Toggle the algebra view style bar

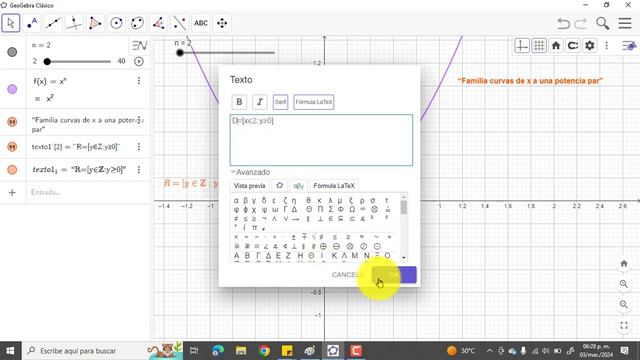click(x=140, y=45)
